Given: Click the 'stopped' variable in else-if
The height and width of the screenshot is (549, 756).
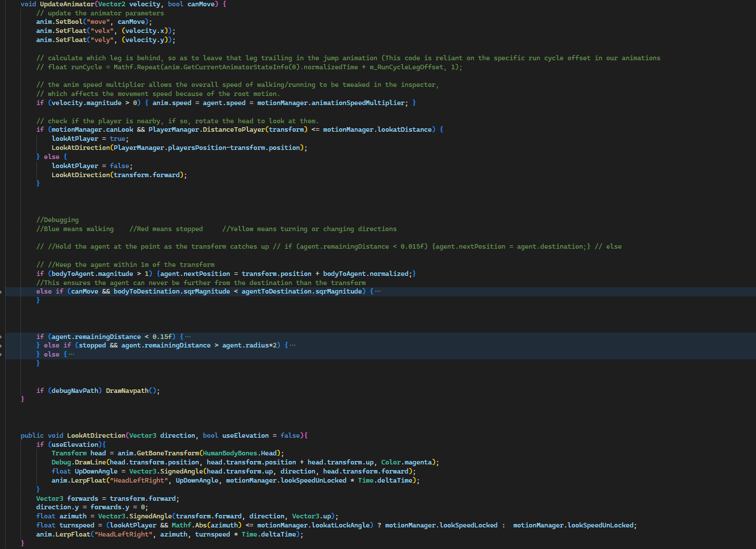Looking at the screenshot, I should [x=92, y=346].
